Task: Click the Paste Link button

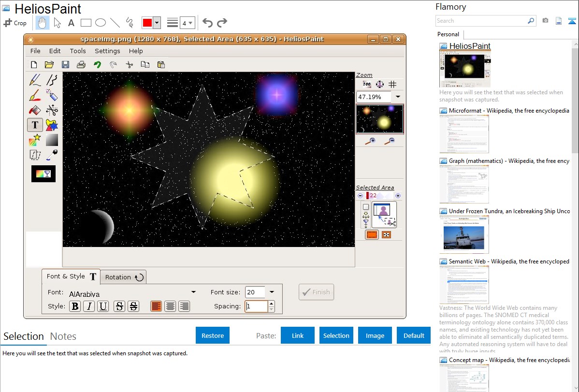Action: point(298,335)
